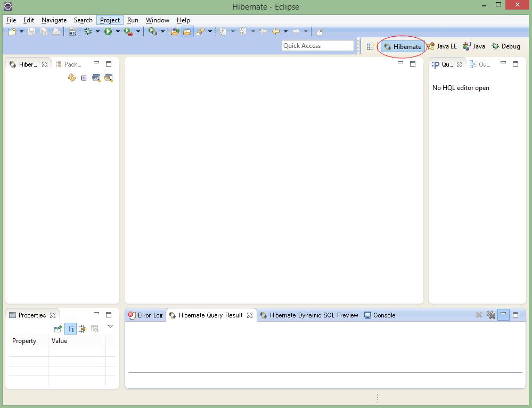Click the Save icon in toolbar

coord(31,31)
